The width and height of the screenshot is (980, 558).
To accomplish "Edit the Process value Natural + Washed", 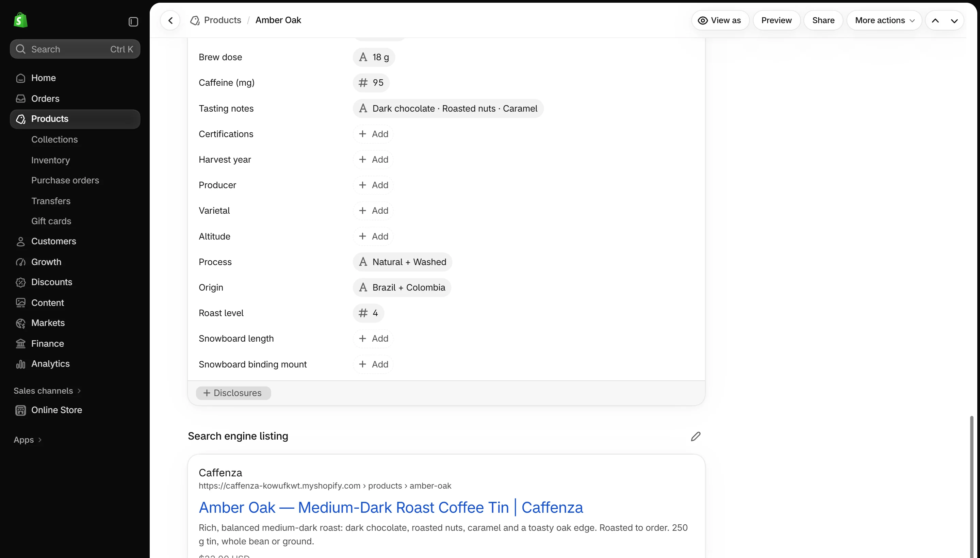I will [x=403, y=262].
